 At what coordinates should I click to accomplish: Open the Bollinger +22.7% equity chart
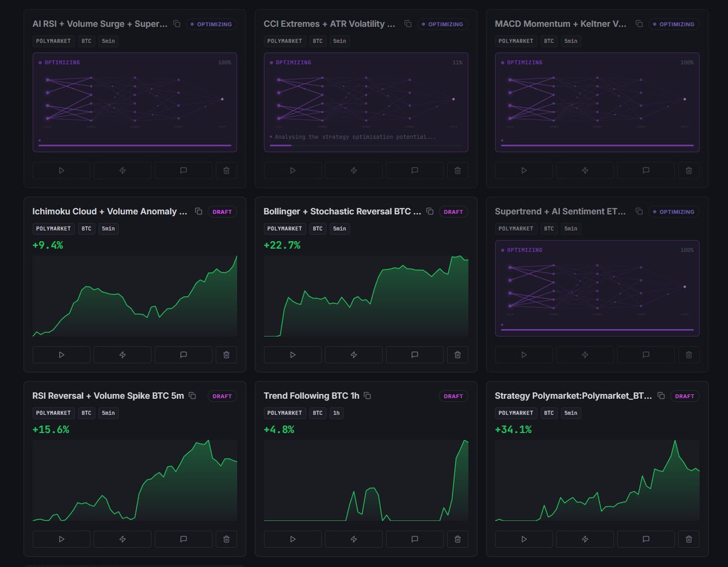click(x=366, y=296)
